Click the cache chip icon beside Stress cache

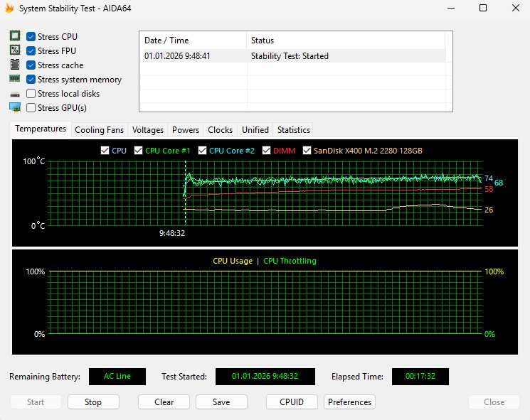click(14, 64)
